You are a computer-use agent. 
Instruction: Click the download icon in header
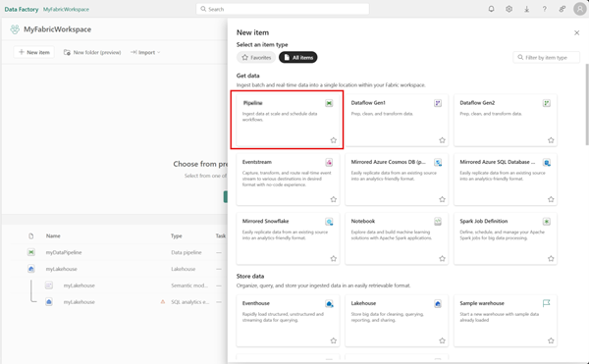click(x=526, y=9)
